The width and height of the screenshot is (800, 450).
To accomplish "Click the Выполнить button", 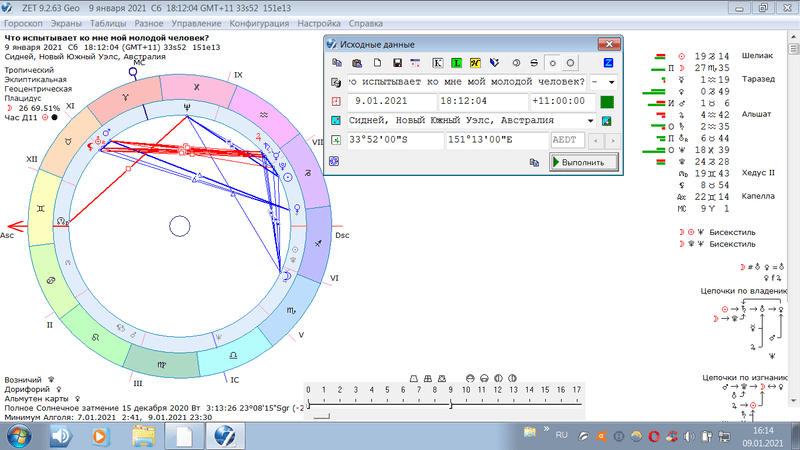I will tap(584, 161).
